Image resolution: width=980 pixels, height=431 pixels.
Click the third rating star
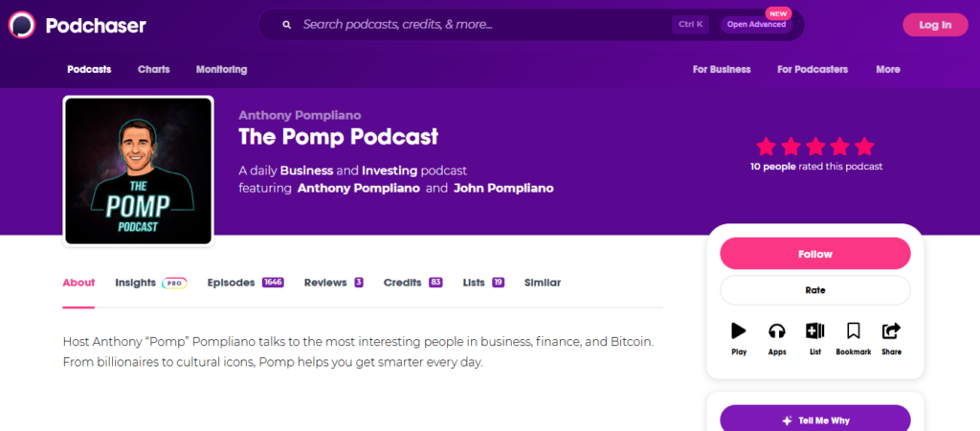(815, 147)
